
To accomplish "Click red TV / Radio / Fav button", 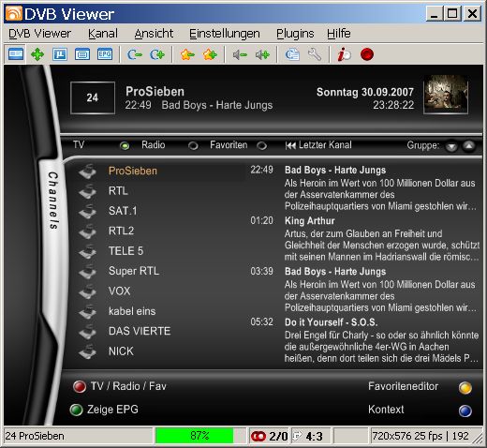I will [x=80, y=386].
